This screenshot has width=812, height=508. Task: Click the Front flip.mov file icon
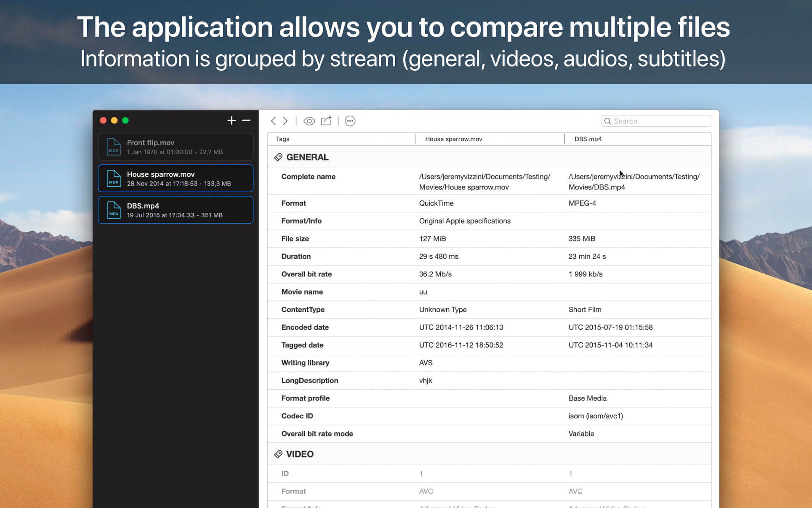[x=113, y=147]
